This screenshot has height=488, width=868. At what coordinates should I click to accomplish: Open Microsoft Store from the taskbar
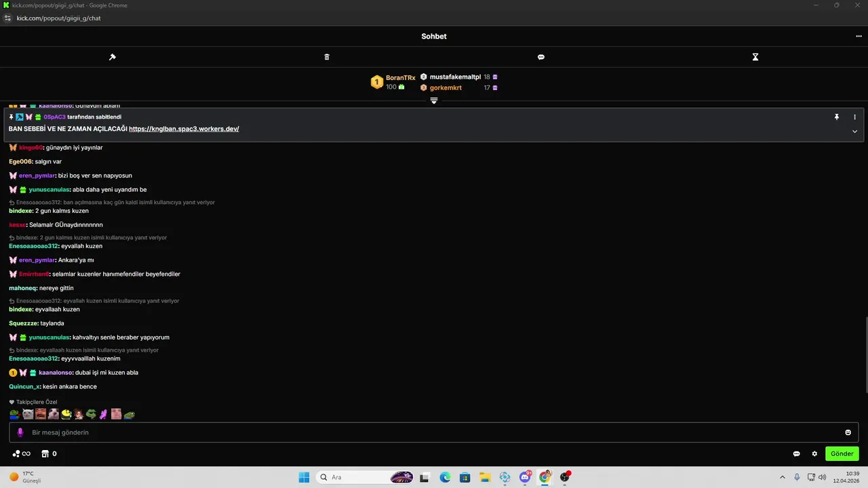pos(465,477)
